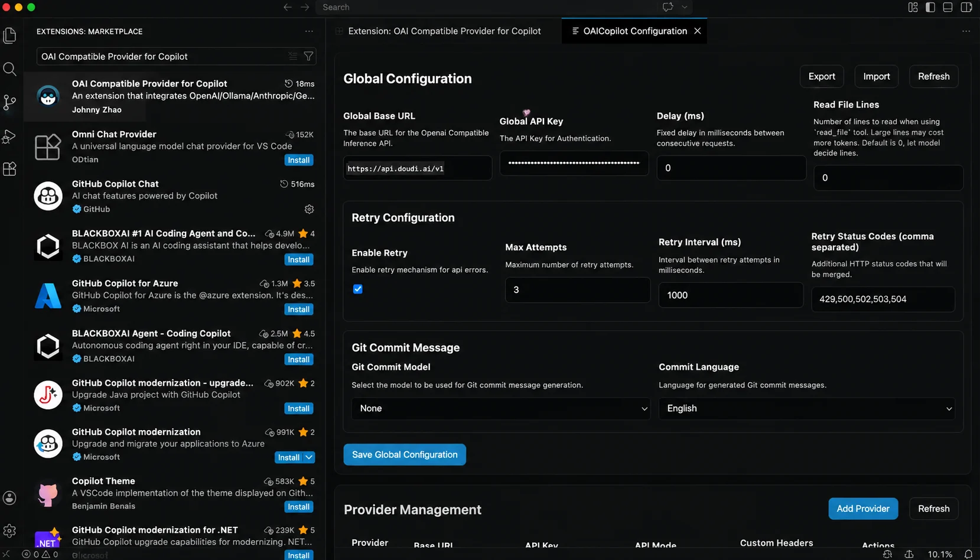Go back with the navigation arrow
The width and height of the screenshot is (980, 560).
click(288, 7)
